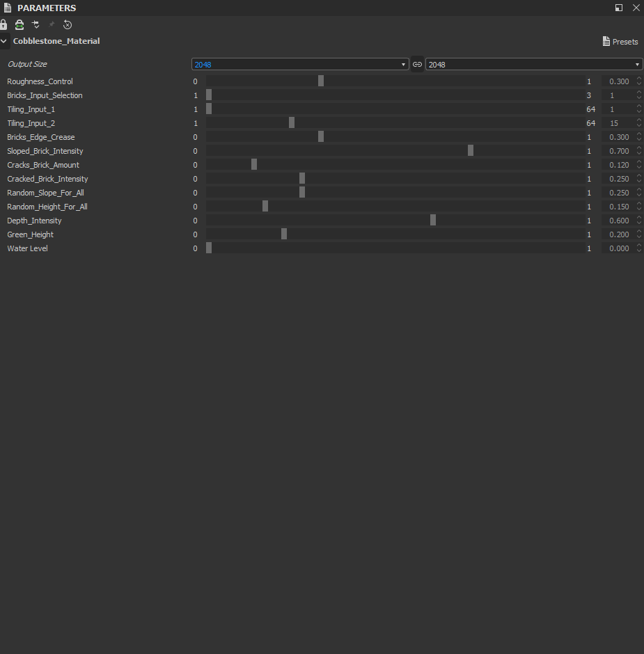Click the Roughness_Control slider
The height and width of the screenshot is (654, 644).
[395, 81]
